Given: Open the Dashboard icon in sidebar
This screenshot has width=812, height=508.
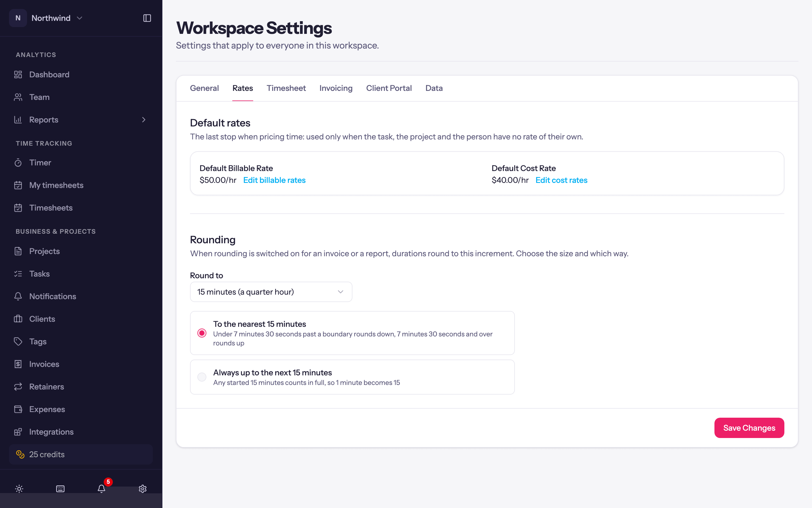Looking at the screenshot, I should point(18,75).
